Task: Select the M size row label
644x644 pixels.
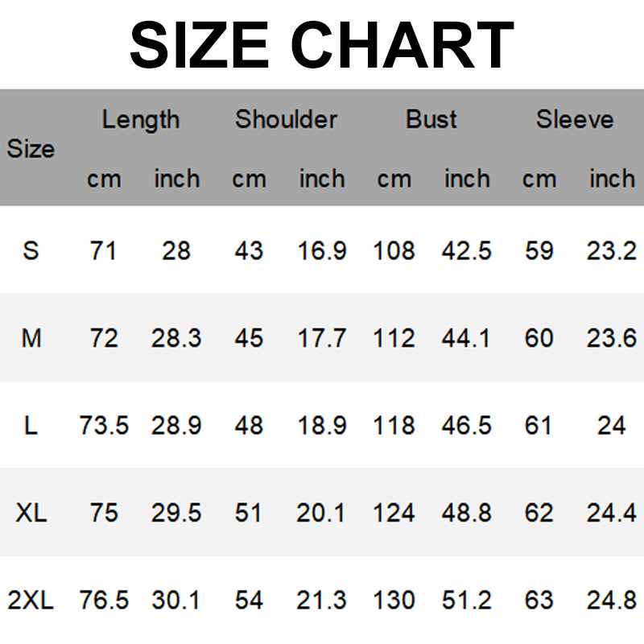Action: click(x=31, y=338)
